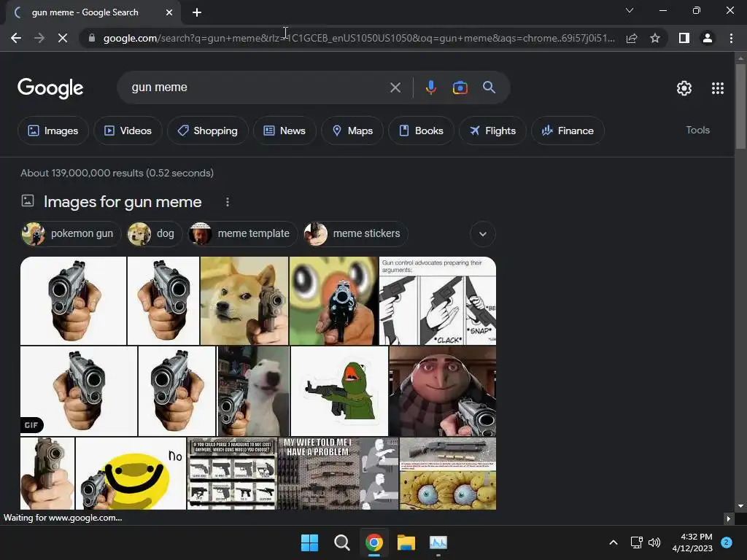
Task: Open the green bird gun image
Action: 333,300
